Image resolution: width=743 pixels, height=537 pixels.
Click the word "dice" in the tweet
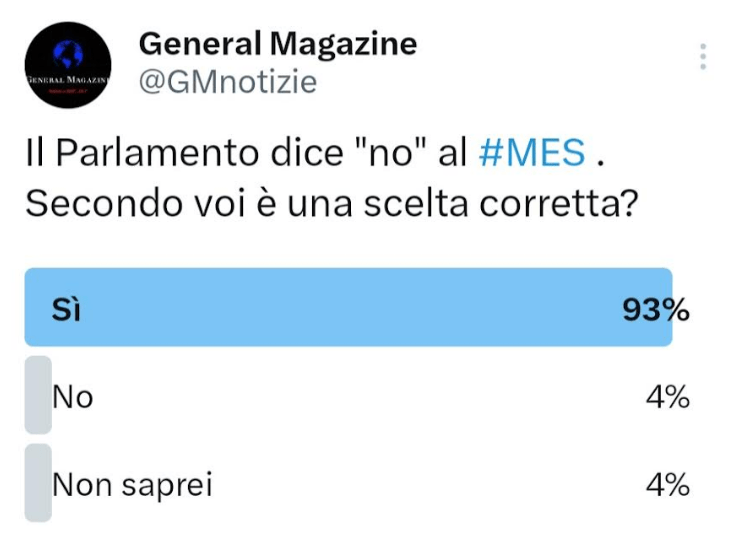pos(299,153)
